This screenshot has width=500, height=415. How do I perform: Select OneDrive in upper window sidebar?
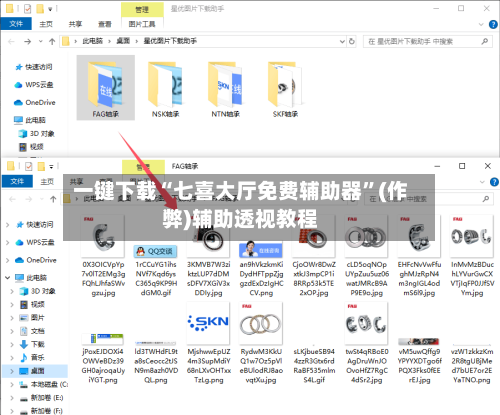35,102
